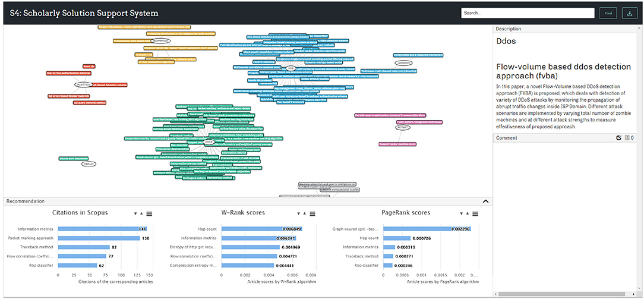Focus the Search input field
Image resolution: width=644 pixels, height=299 pixels.
pyautogui.click(x=528, y=13)
